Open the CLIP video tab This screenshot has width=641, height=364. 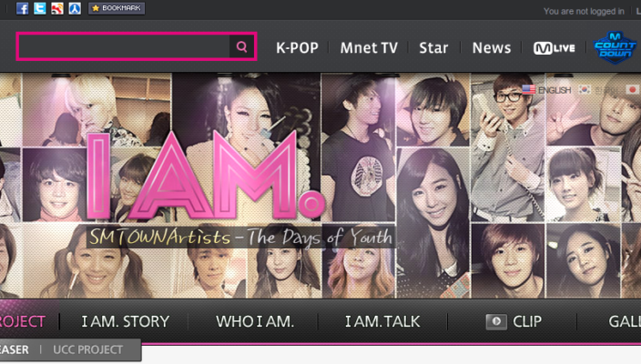coord(514,321)
